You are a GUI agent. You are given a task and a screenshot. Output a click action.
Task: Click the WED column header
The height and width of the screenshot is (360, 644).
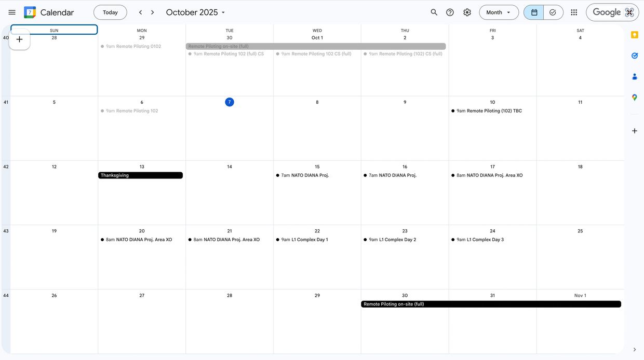click(x=317, y=31)
